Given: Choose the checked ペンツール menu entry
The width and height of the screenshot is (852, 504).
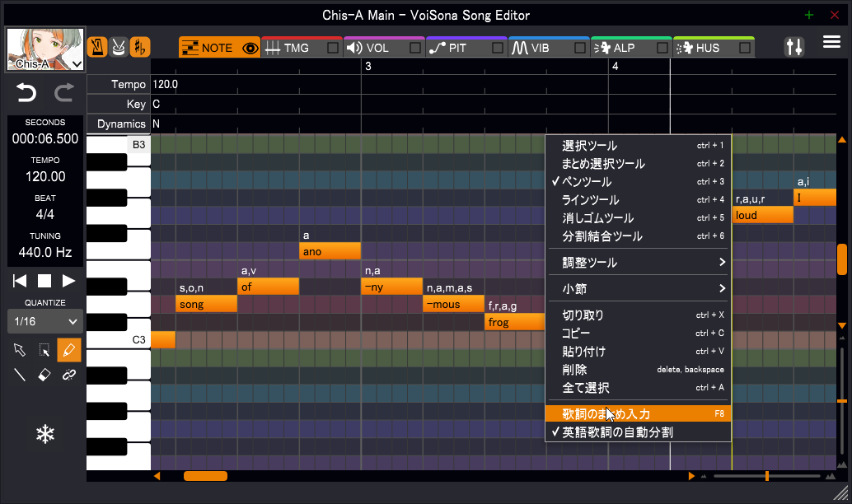Looking at the screenshot, I should click(639, 181).
